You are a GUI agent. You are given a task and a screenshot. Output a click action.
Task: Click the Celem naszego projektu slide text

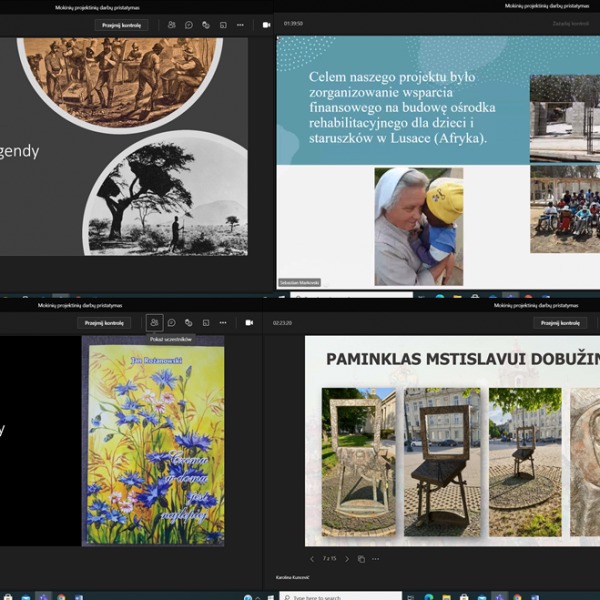tap(402, 107)
